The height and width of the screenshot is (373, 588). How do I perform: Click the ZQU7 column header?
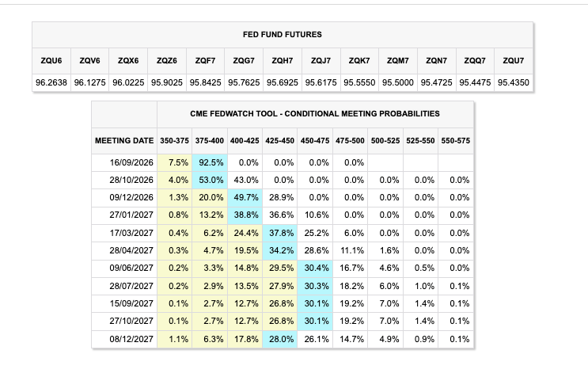(514, 61)
